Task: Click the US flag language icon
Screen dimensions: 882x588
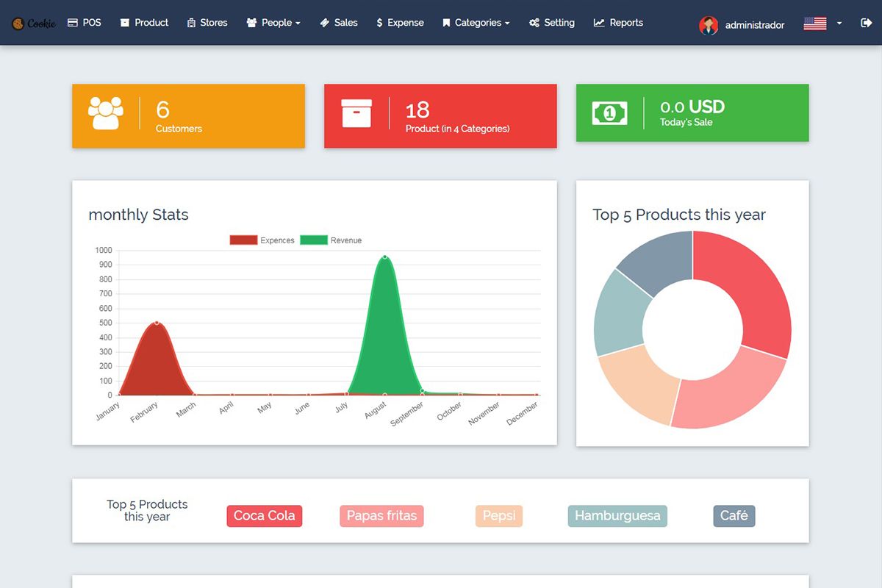Action: coord(814,24)
